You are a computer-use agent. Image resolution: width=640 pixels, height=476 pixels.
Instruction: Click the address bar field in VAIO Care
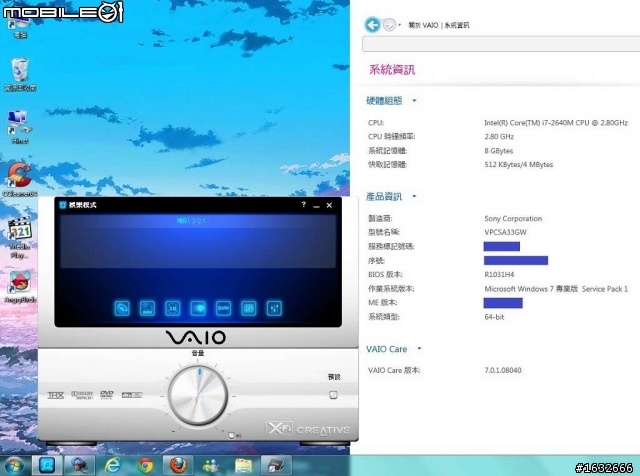pos(501,44)
